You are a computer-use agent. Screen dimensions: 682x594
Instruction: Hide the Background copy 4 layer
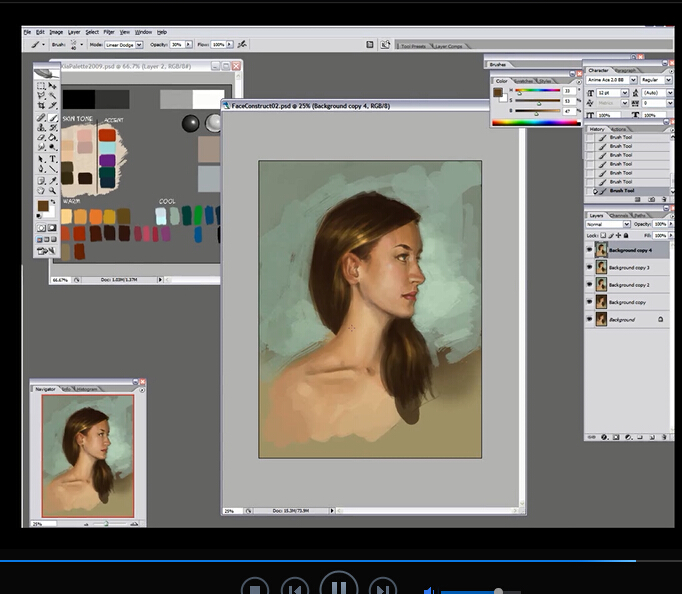point(589,250)
